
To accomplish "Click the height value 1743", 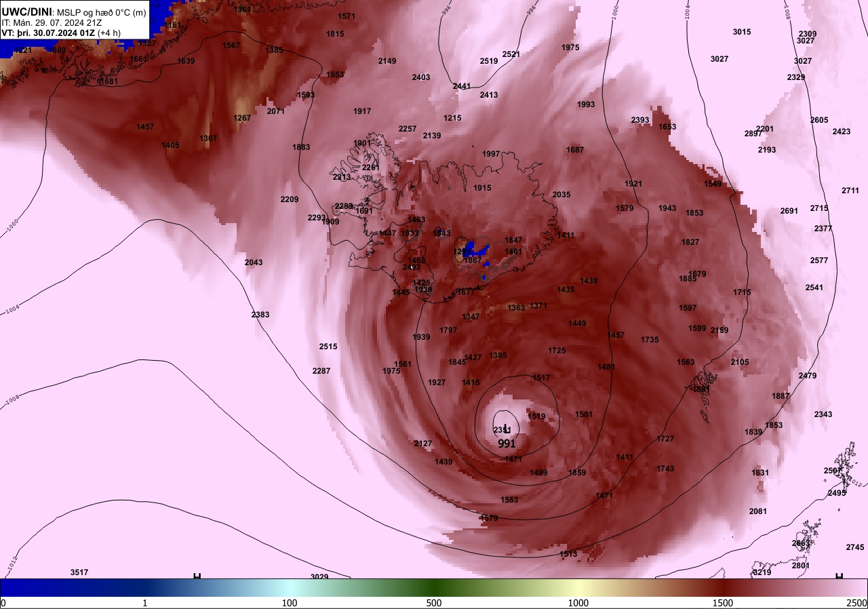I will 665,469.
